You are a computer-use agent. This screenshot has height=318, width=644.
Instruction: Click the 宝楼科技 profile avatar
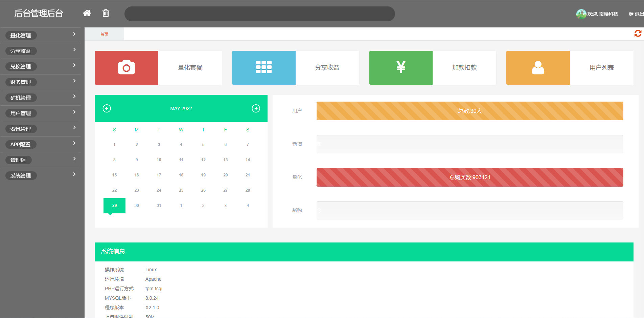click(x=581, y=14)
